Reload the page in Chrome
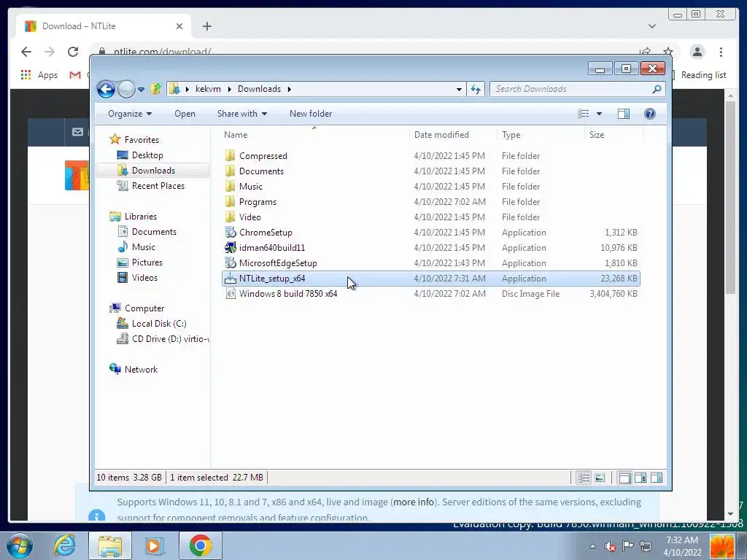Screen dimensions: 747x560 (73, 52)
